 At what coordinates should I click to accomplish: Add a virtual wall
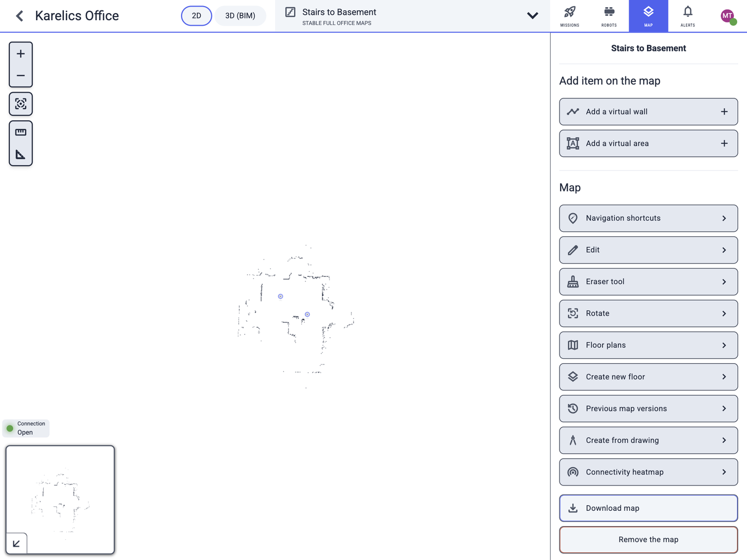pyautogui.click(x=649, y=112)
